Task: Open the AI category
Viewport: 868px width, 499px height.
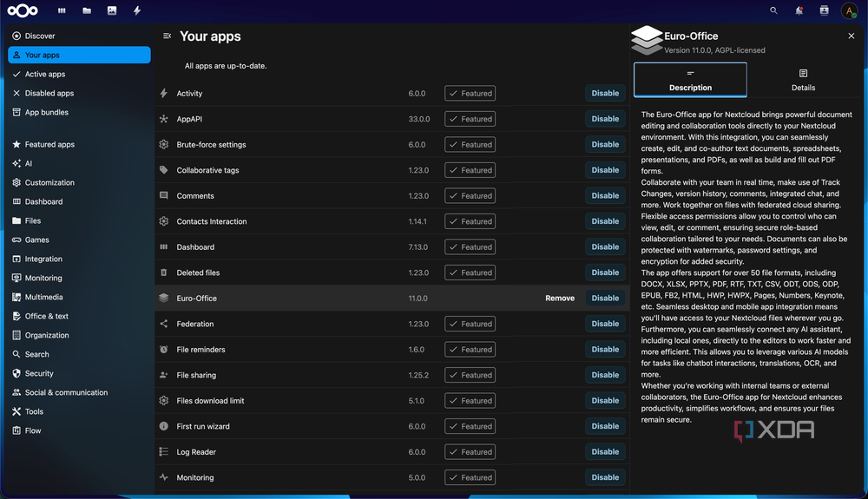Action: (79, 163)
